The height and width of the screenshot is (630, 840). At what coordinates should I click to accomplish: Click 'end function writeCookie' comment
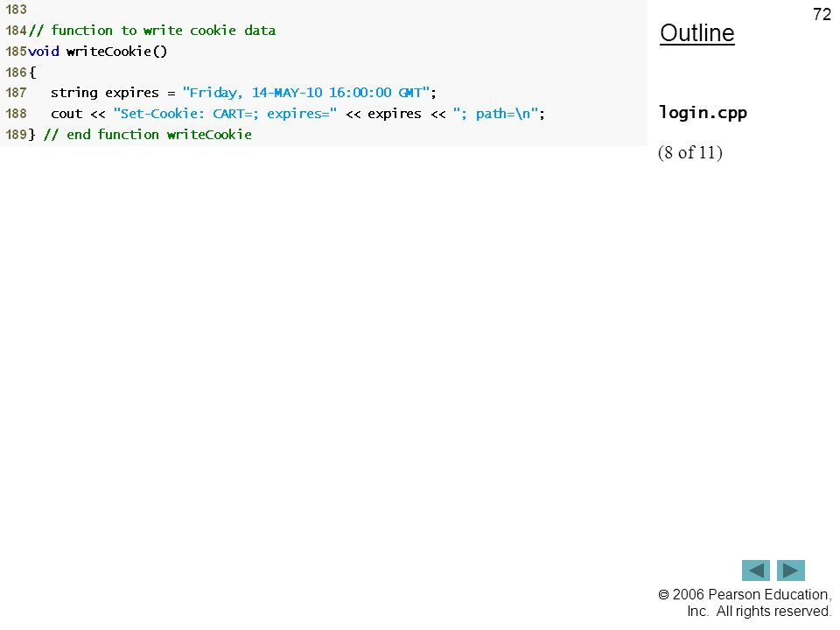(148, 135)
